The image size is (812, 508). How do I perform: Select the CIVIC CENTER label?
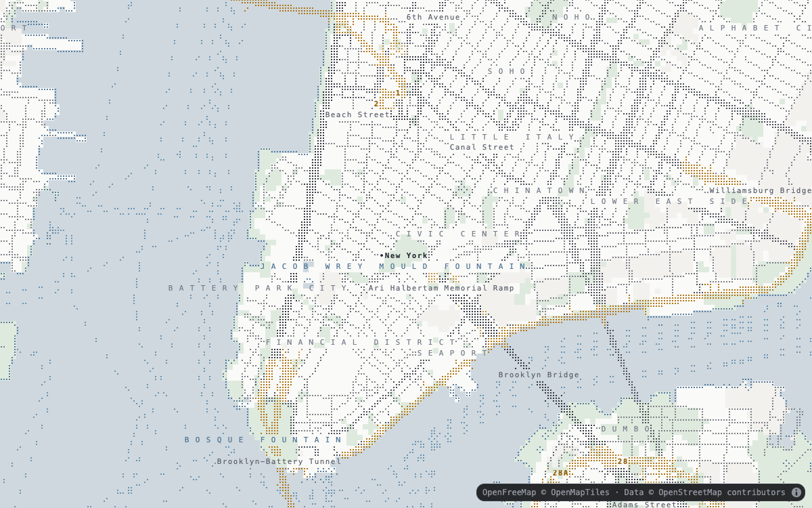[459, 234]
